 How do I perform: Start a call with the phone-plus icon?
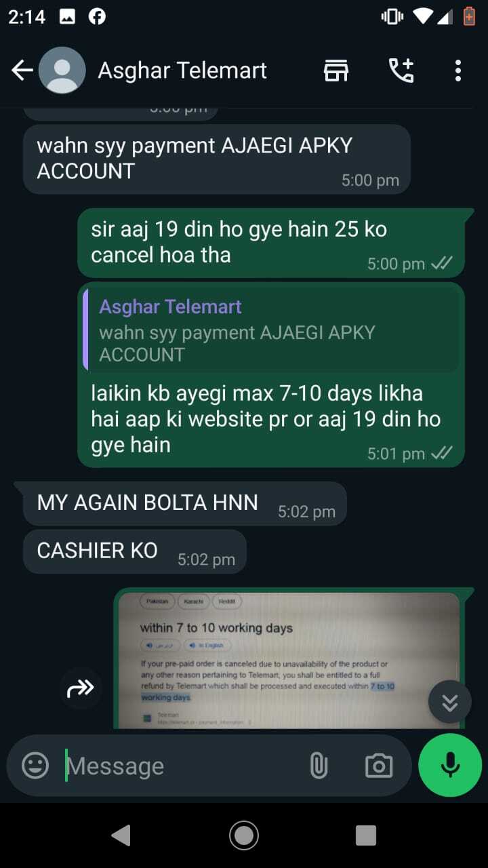point(401,70)
